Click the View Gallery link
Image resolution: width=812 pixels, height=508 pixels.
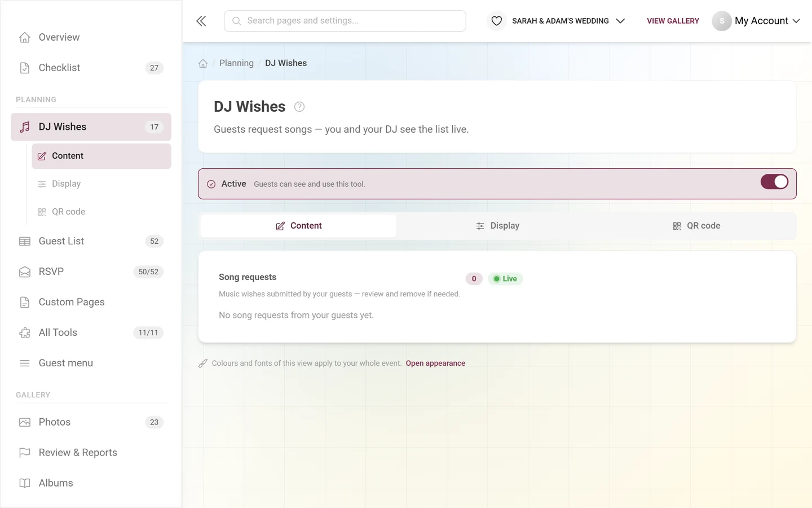pos(673,21)
